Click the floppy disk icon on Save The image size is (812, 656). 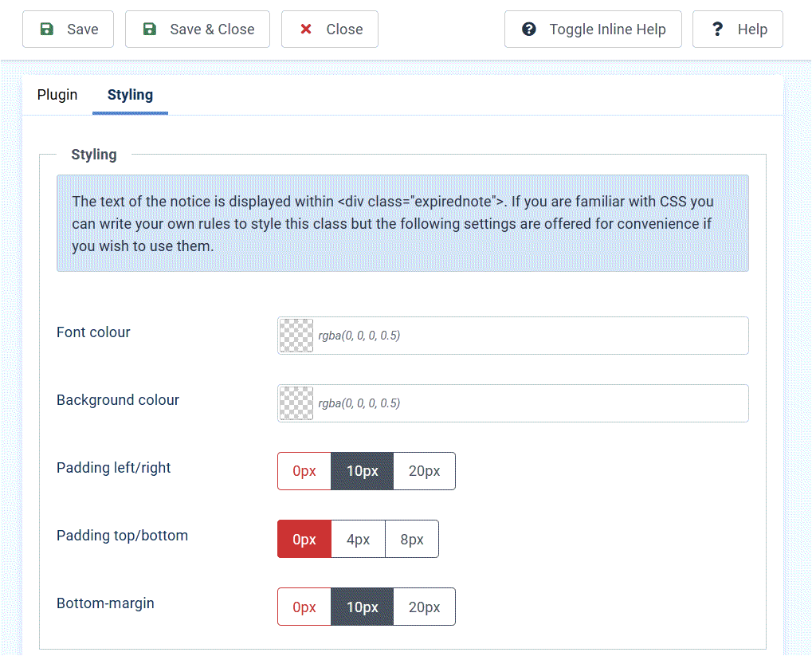(x=47, y=29)
